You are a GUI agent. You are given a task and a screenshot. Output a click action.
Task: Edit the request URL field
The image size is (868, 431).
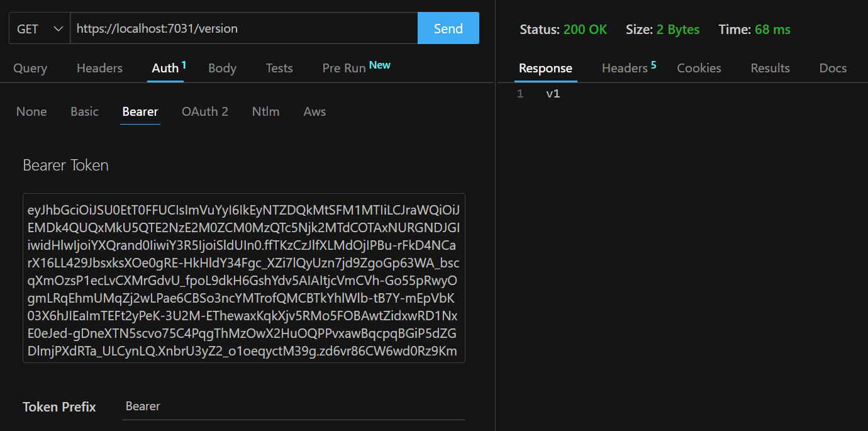[x=244, y=28]
